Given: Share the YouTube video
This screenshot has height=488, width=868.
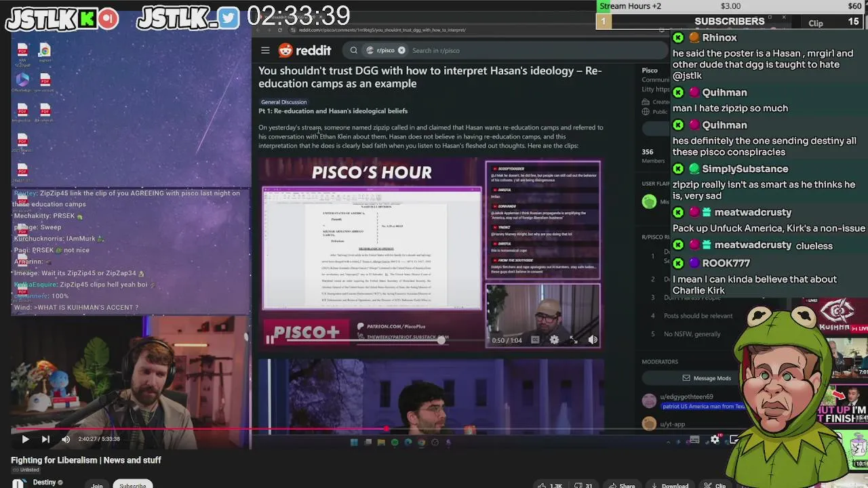Looking at the screenshot, I should click(621, 485).
